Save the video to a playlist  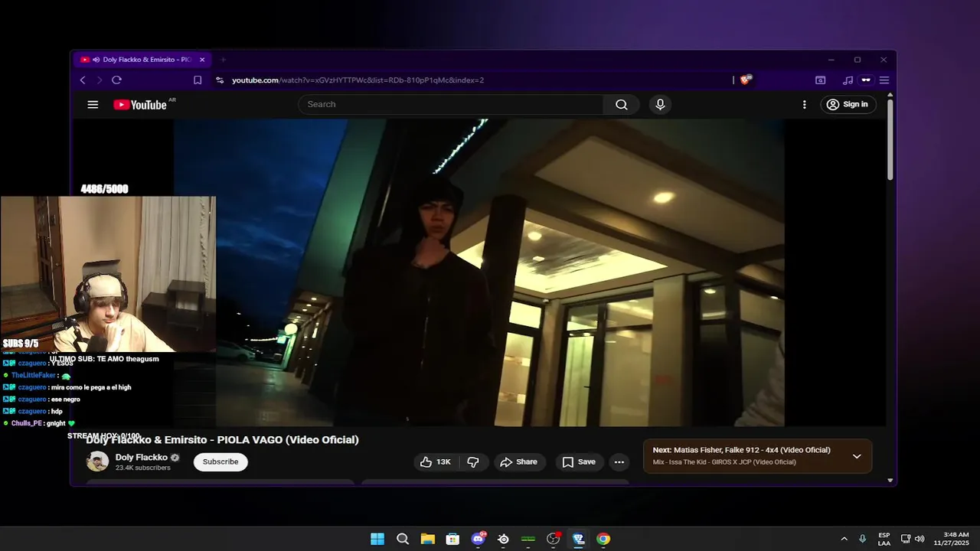pyautogui.click(x=579, y=461)
